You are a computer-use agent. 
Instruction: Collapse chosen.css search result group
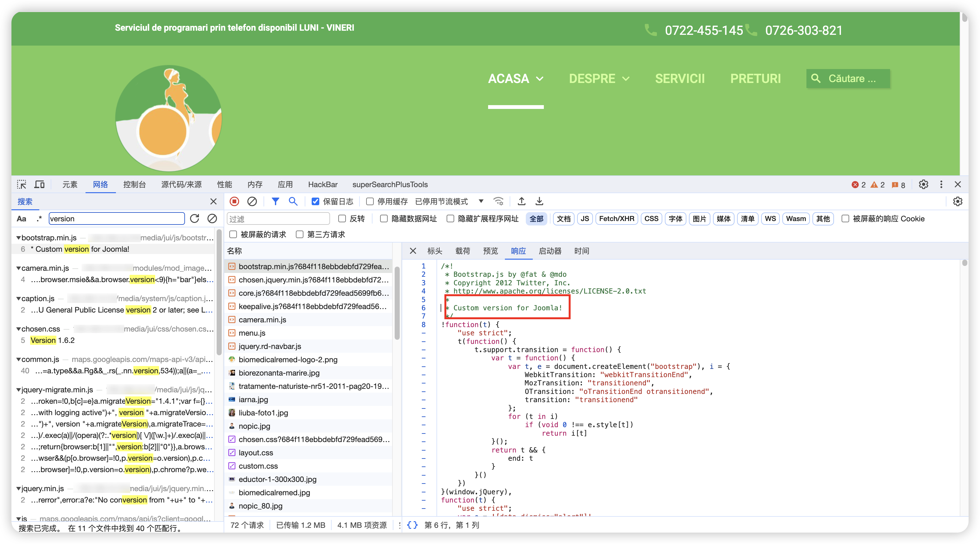pyautogui.click(x=18, y=329)
